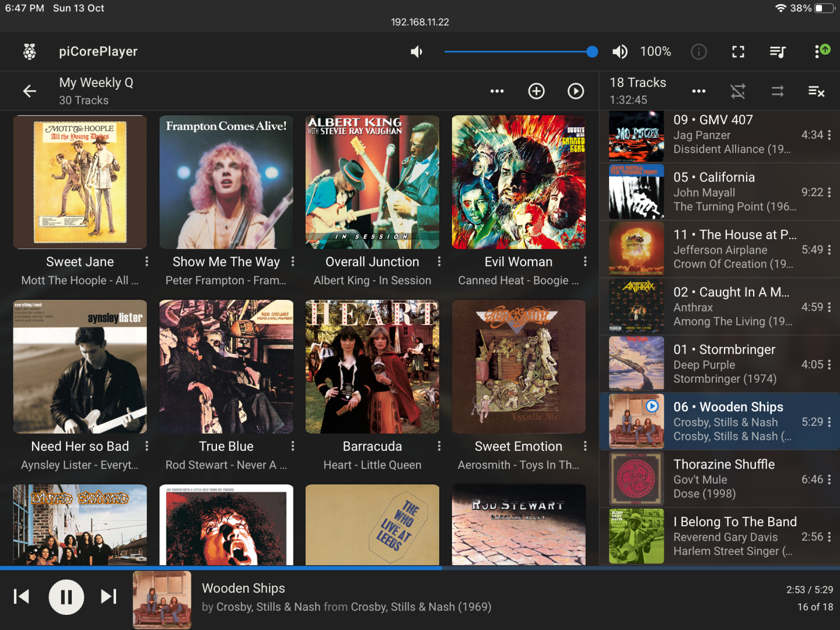
Task: Click play indicator on Wooden Ships cover
Action: point(652,406)
